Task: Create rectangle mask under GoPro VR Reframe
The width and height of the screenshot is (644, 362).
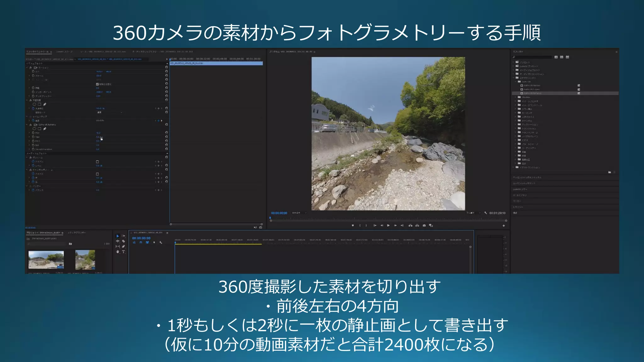Action: [39, 129]
